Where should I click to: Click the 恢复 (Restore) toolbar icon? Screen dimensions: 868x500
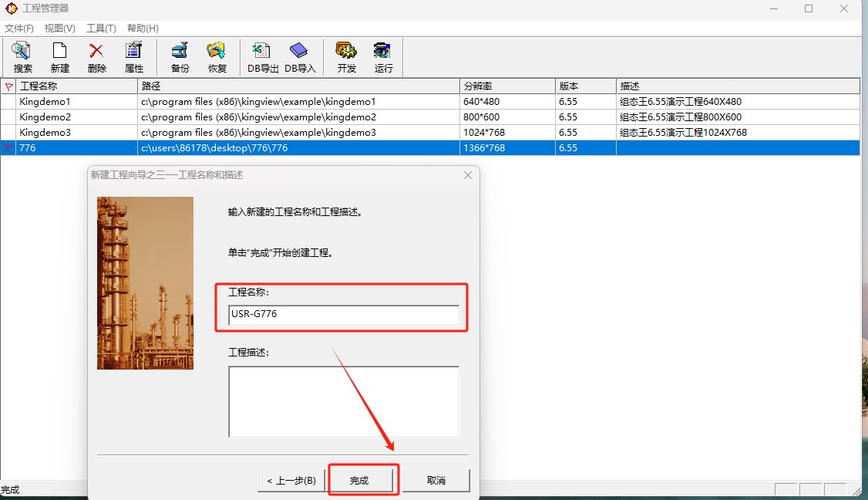217,57
